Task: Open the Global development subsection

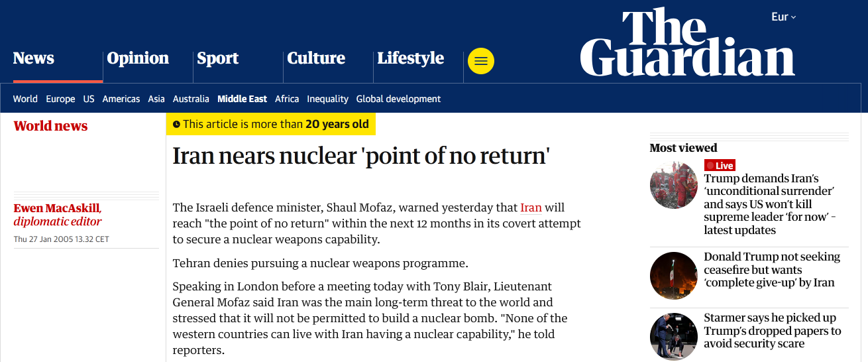Action: tap(398, 99)
